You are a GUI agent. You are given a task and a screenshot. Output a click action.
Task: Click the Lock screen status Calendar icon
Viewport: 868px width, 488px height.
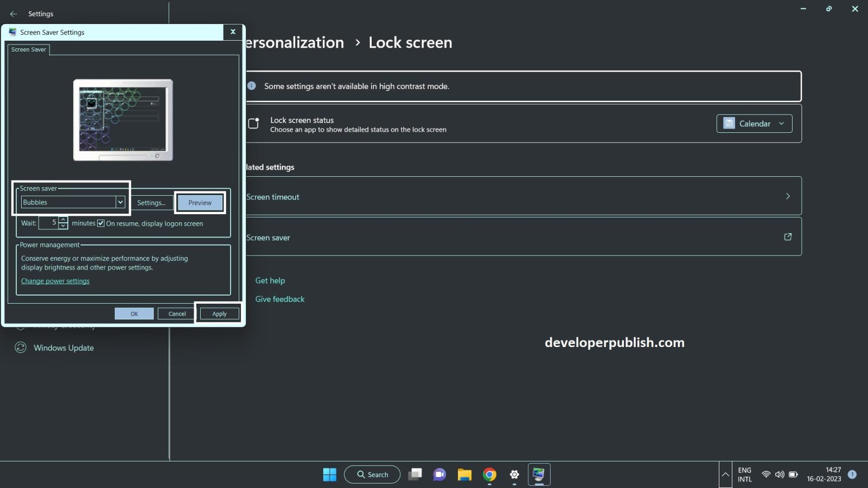tap(730, 124)
